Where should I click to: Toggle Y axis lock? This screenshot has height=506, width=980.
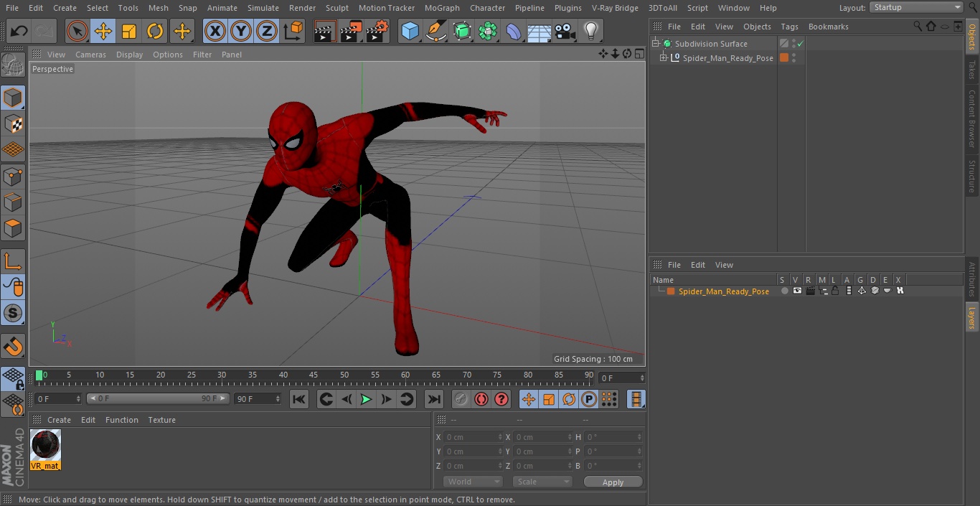pos(241,31)
